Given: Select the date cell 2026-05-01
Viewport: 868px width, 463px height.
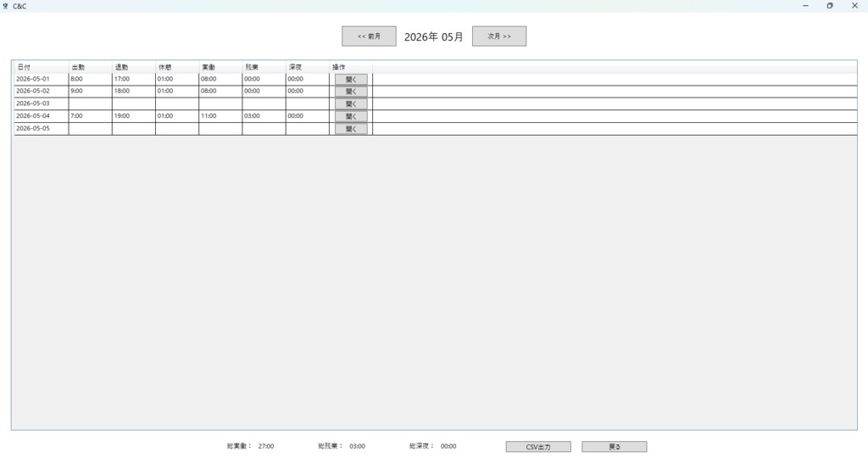Looking at the screenshot, I should click(x=42, y=79).
